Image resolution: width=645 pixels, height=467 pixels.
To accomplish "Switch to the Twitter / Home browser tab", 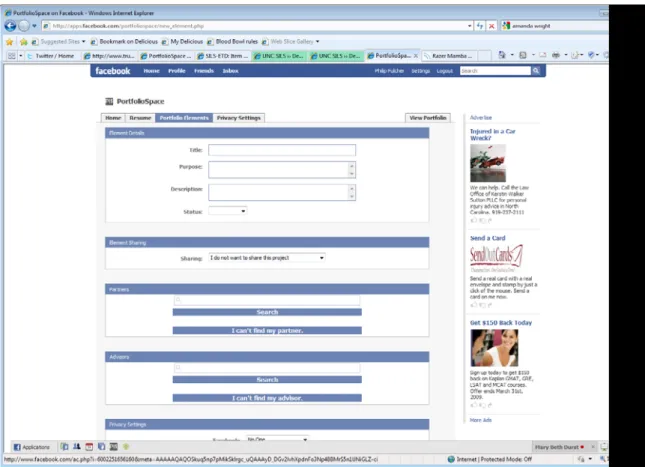I will point(53,56).
